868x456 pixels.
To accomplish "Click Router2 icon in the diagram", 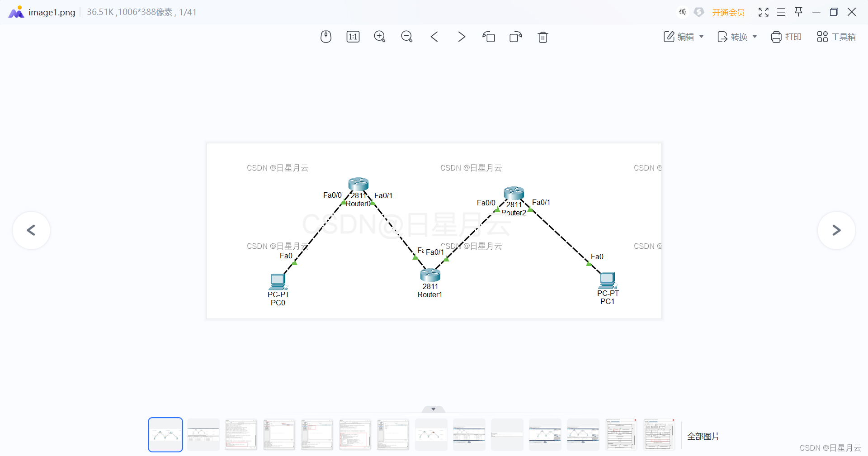I will point(514,193).
